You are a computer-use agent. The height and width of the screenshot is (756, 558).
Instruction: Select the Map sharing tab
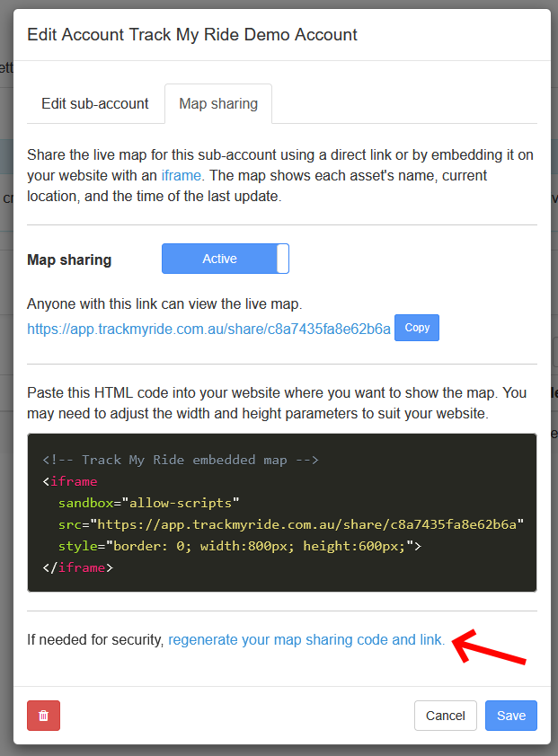click(x=218, y=103)
